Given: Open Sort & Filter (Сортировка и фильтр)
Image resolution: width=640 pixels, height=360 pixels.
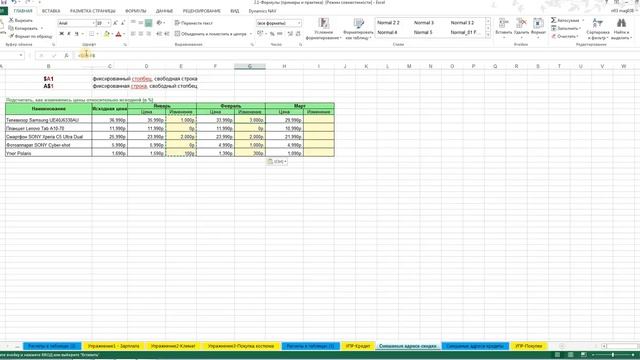Looking at the screenshot, I should (598, 29).
